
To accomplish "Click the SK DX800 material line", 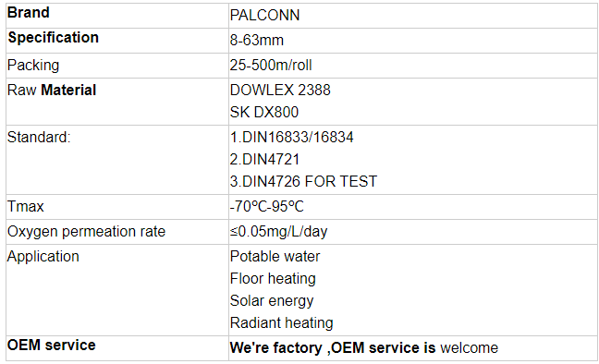I will pyautogui.click(x=264, y=113).
